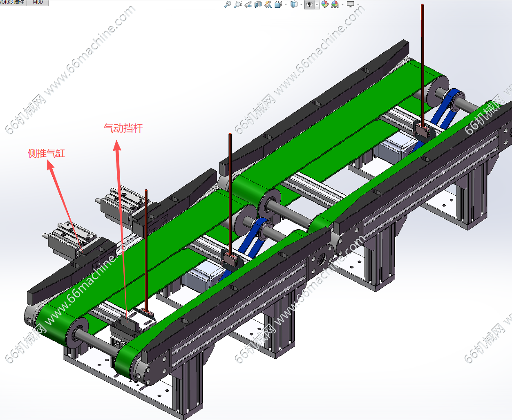Open the Hide/Show Items dropdown arrow
512x420 pixels.
point(317,4)
